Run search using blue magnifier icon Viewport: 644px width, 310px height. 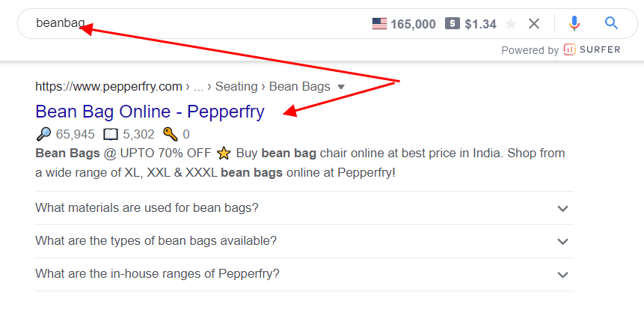(612, 24)
